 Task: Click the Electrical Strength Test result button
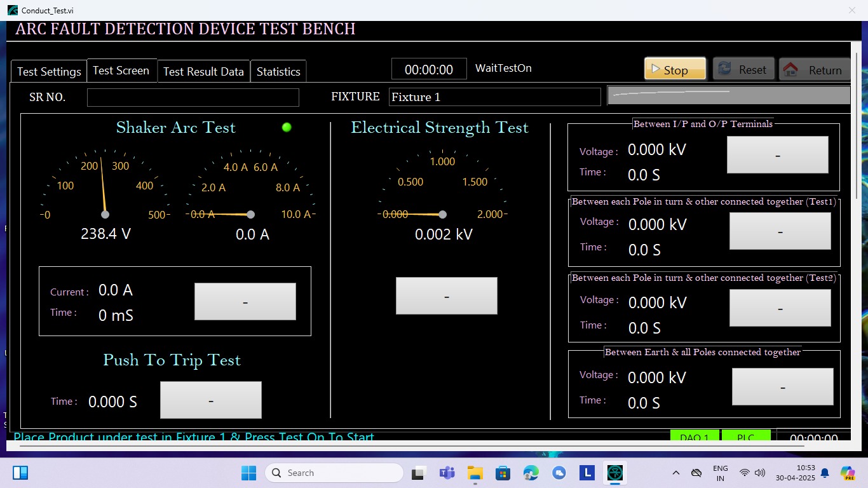446,296
